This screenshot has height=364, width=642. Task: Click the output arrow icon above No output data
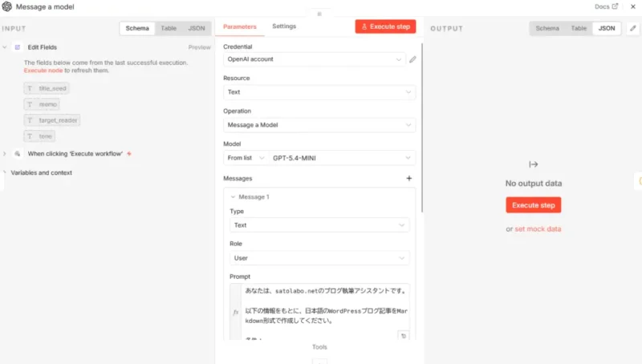pyautogui.click(x=533, y=164)
